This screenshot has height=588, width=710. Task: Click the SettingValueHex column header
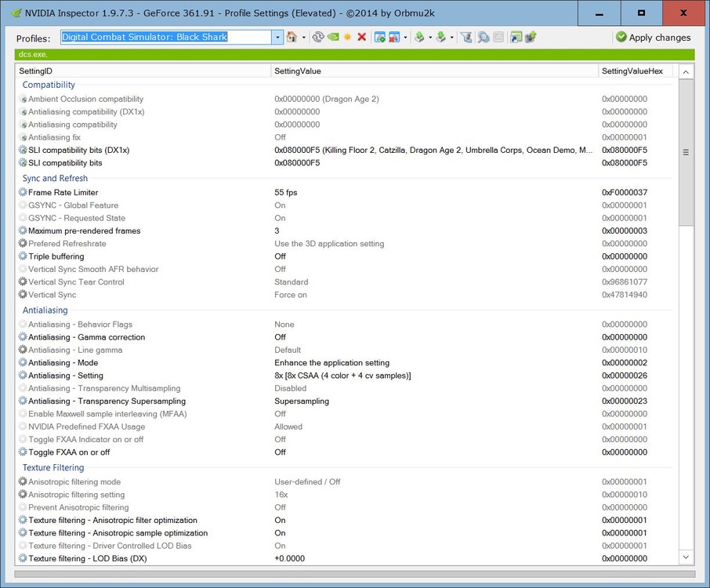point(636,71)
